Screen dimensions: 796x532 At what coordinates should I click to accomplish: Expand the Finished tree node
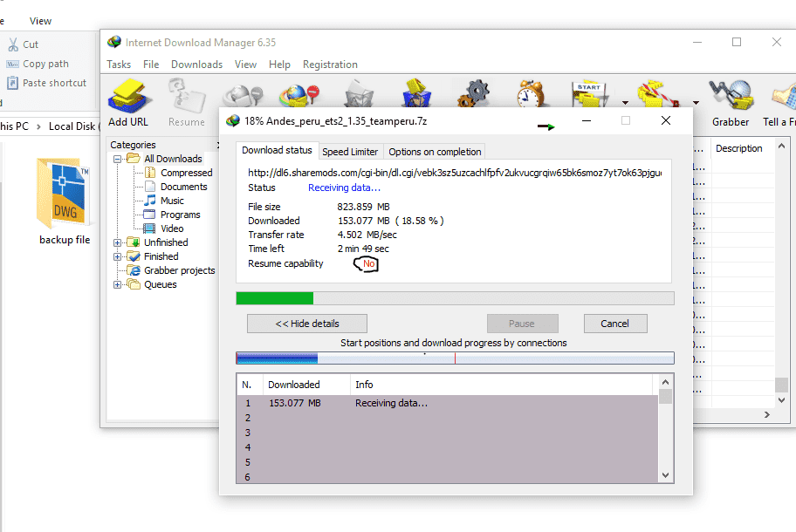[x=117, y=256]
